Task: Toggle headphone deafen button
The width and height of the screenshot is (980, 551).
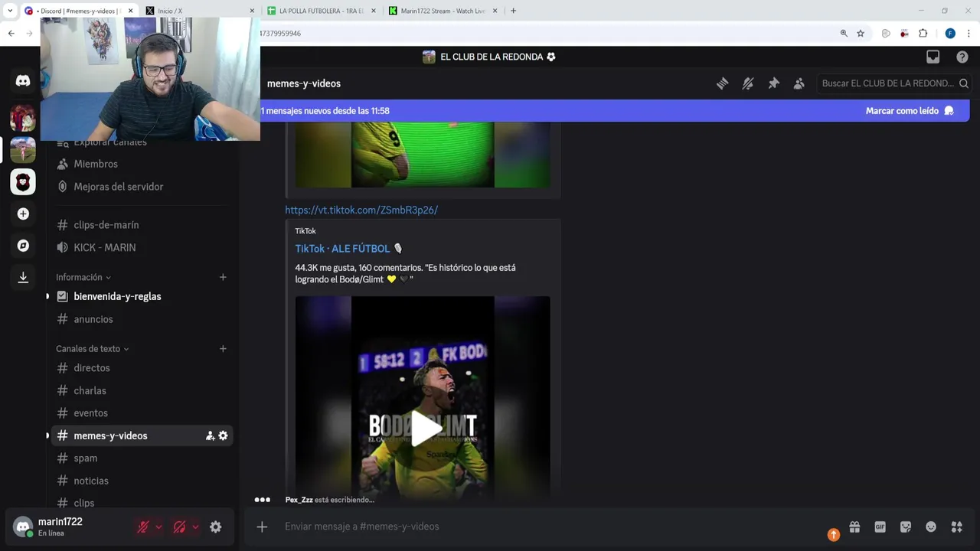Action: tap(179, 527)
